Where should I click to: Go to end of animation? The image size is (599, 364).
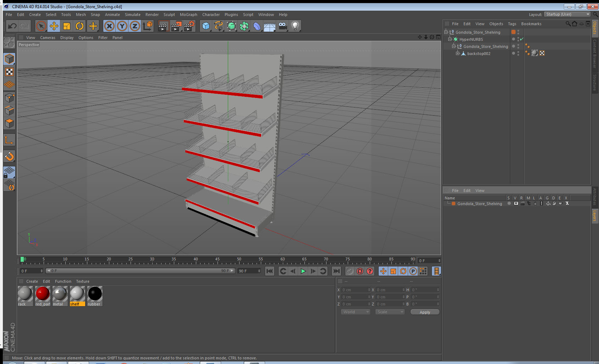[x=336, y=271]
